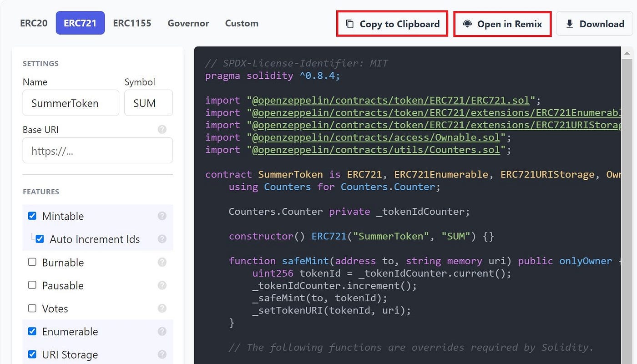Viewport: 637px width, 364px height.
Task: Focus the Base URI input field
Action: [98, 151]
